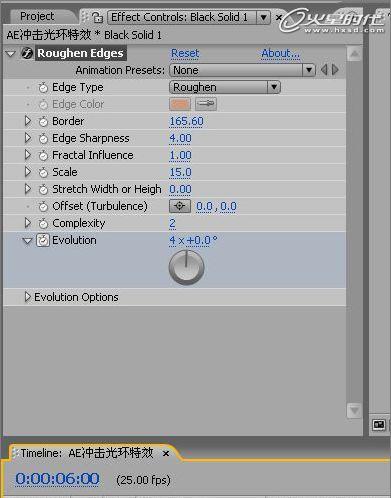The width and height of the screenshot is (391, 498).
Task: Expand the Complexity property
Action: pyautogui.click(x=28, y=223)
